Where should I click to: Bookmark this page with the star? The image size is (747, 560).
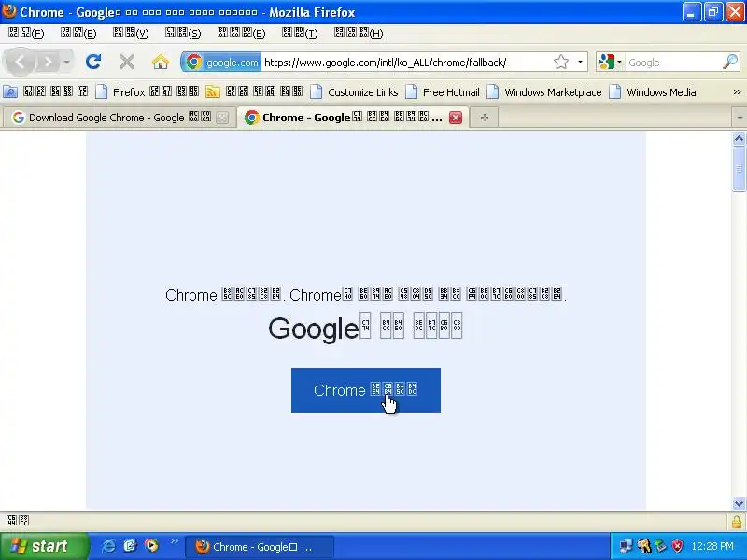pyautogui.click(x=561, y=62)
